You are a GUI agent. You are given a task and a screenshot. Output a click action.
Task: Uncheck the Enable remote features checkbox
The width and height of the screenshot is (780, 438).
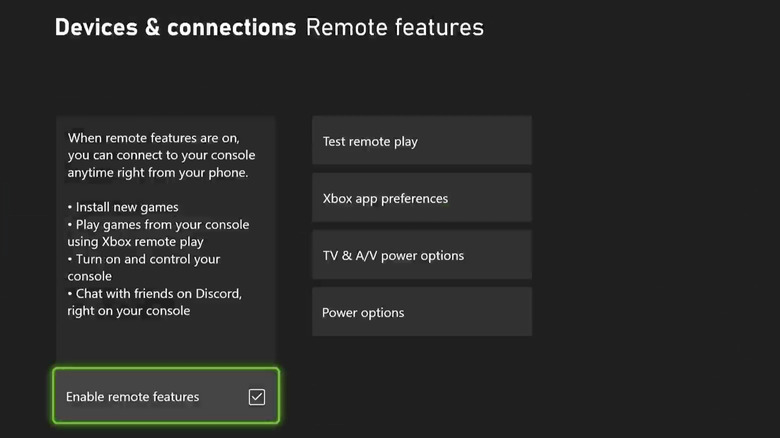click(x=257, y=397)
